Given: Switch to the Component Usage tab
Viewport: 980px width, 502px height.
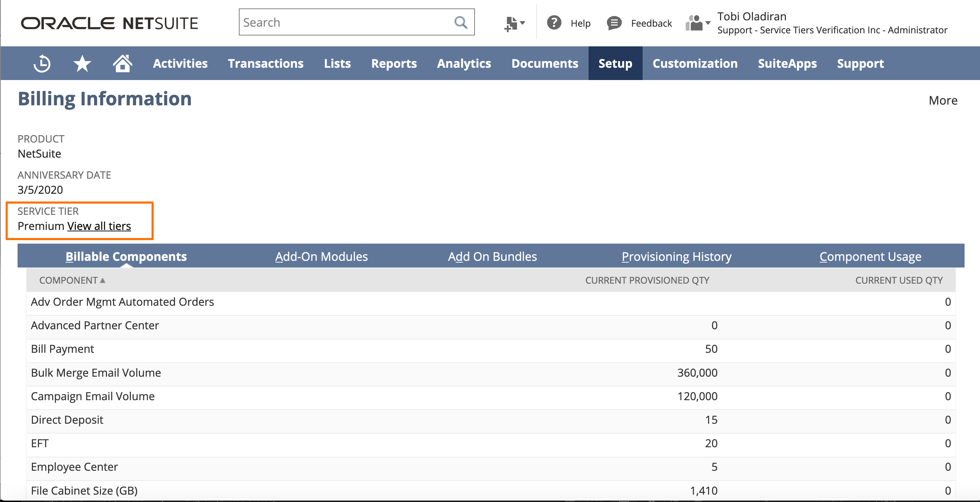Looking at the screenshot, I should pos(870,256).
